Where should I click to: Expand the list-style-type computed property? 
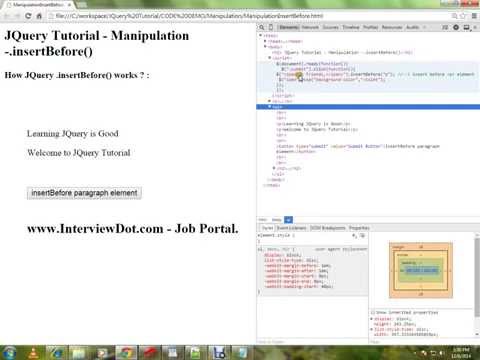372,329
